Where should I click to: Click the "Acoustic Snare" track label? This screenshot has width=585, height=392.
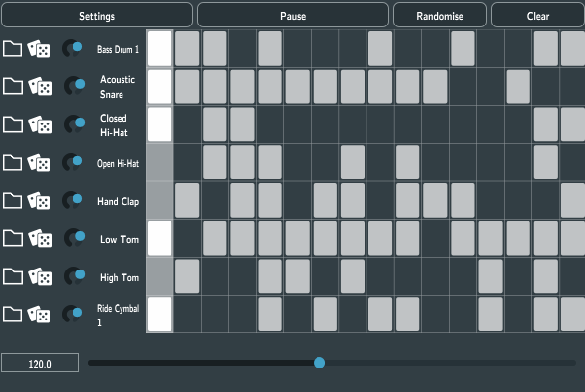coord(118,87)
